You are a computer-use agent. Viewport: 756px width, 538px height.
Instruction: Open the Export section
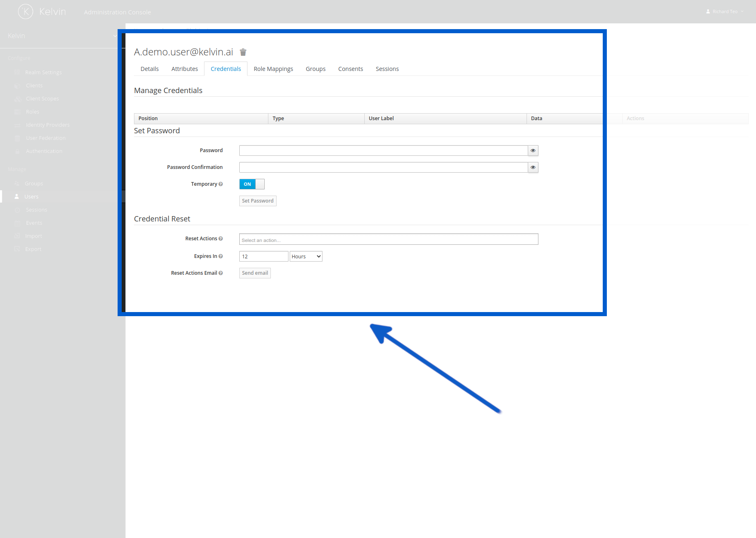pos(33,249)
